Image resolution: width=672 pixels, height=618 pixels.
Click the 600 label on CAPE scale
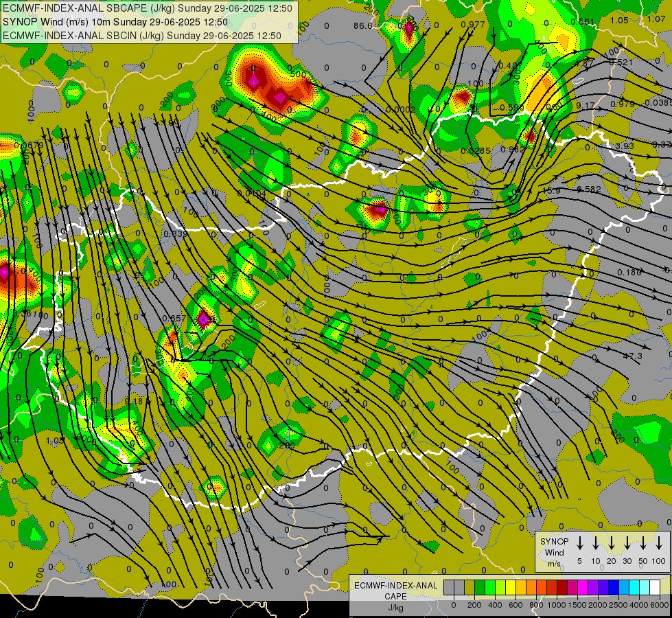pos(515,605)
